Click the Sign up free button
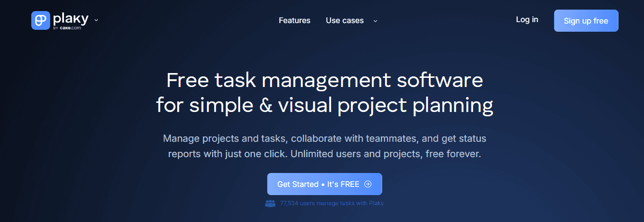The height and width of the screenshot is (222, 644). point(586,21)
